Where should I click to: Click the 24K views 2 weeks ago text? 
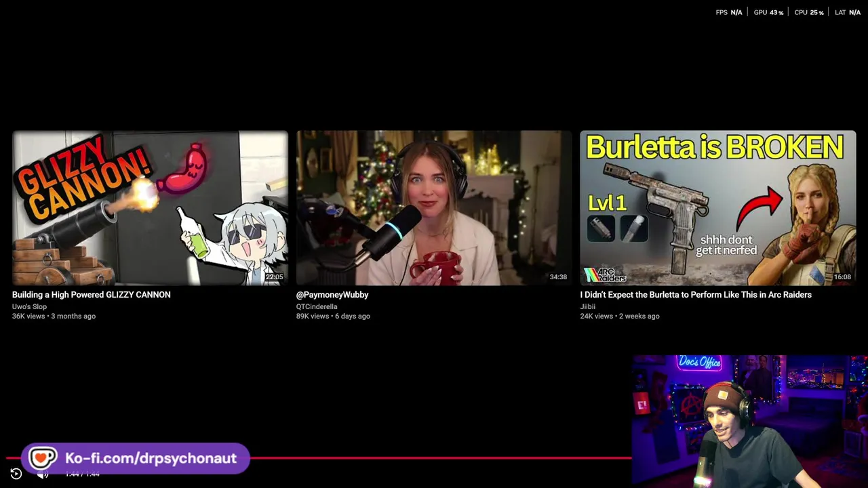(620, 316)
